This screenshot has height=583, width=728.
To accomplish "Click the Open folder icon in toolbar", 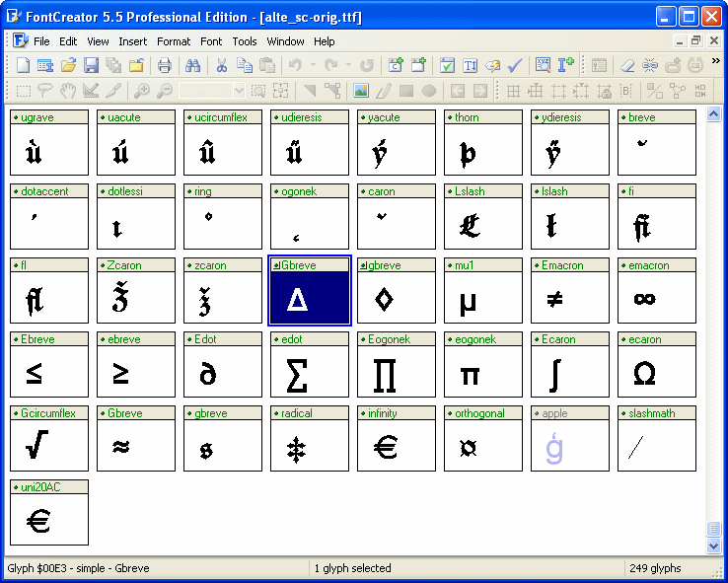I will click(68, 65).
